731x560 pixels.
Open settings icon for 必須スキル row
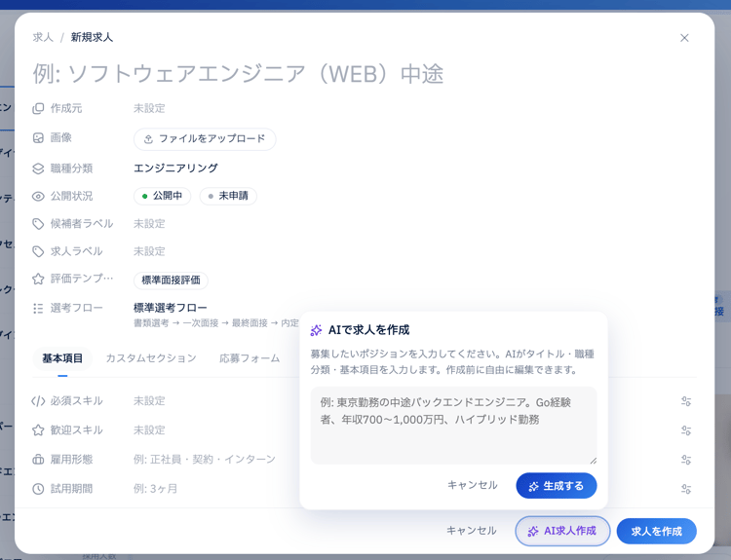coord(686,401)
